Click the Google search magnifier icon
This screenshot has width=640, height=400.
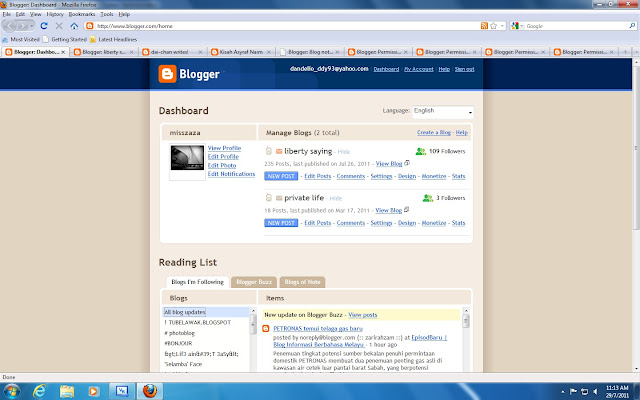pyautogui.click(x=632, y=26)
